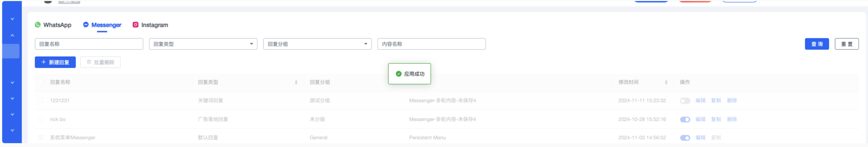Image resolution: width=868 pixels, height=147 pixels.
Task: Collapse the expanded sidebar section chevron
Action: tap(12, 35)
